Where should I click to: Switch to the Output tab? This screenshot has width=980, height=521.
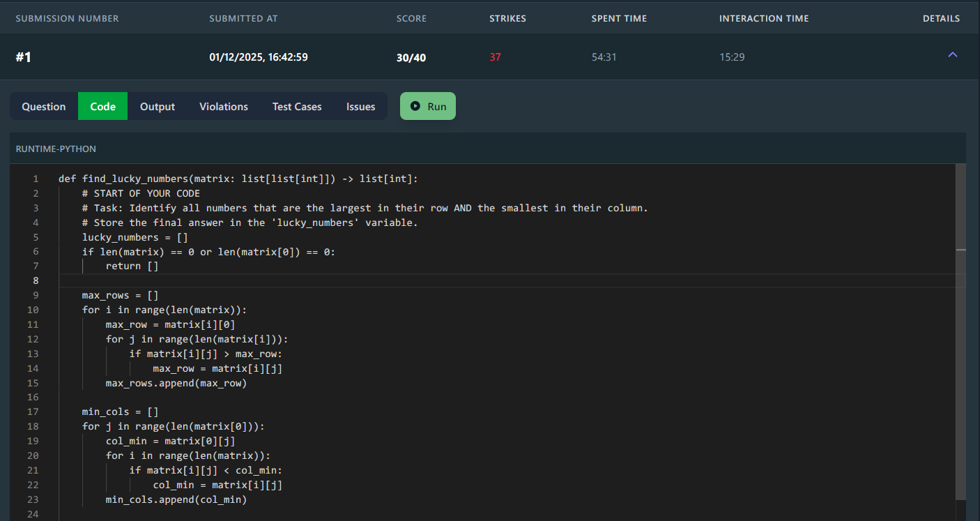[x=158, y=106]
